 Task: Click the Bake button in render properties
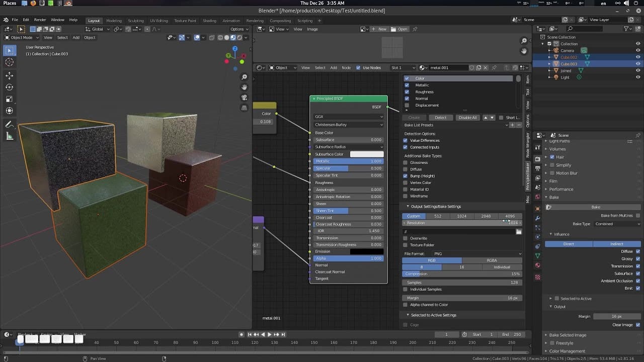(x=596, y=207)
